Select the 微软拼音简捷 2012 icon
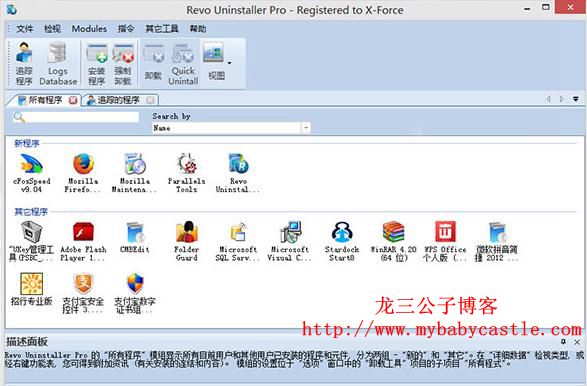The image size is (587, 386). (497, 241)
